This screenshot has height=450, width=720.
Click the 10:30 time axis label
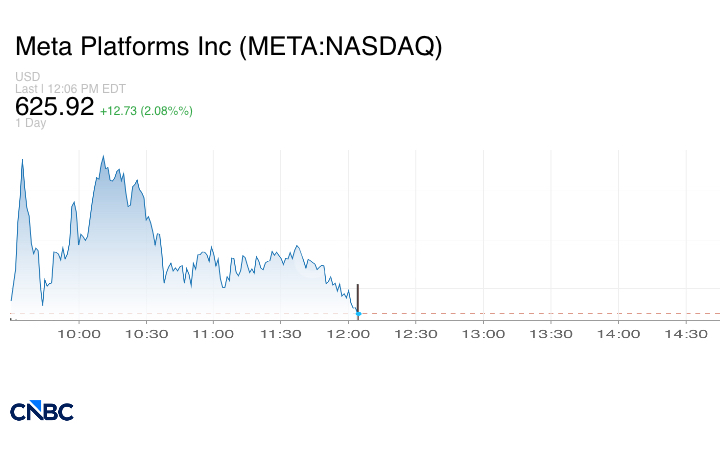coord(146,334)
